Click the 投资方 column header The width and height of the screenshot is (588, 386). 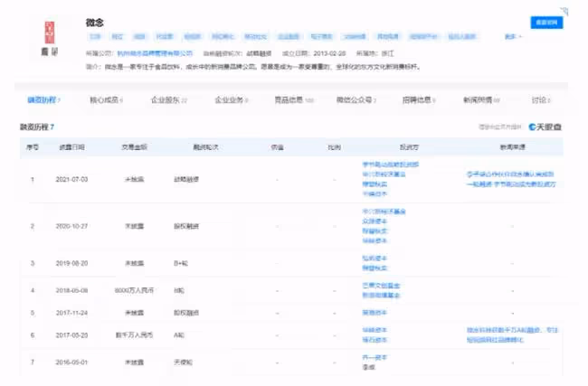coord(409,147)
